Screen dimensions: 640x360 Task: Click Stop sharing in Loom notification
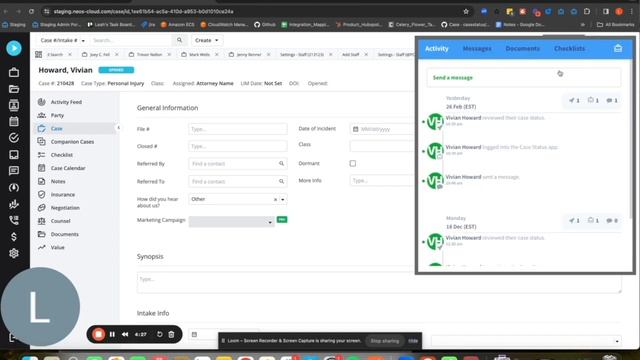[x=384, y=341]
